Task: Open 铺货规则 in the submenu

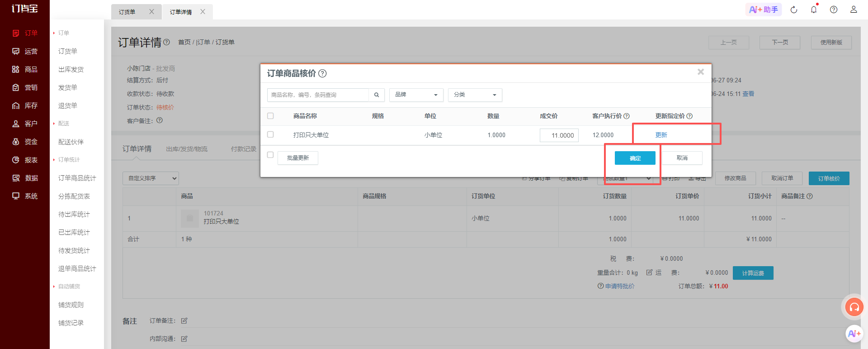Action: pos(71,305)
